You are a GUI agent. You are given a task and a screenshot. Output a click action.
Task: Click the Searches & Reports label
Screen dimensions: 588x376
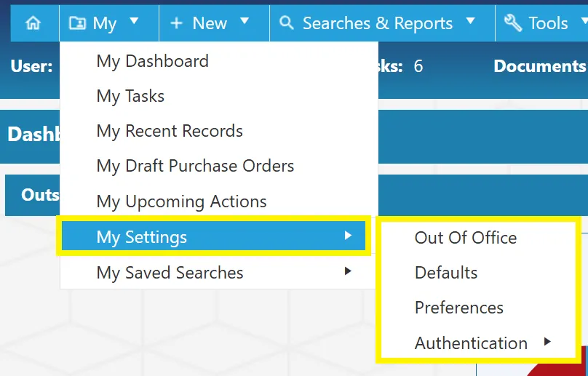pyautogui.click(x=378, y=23)
